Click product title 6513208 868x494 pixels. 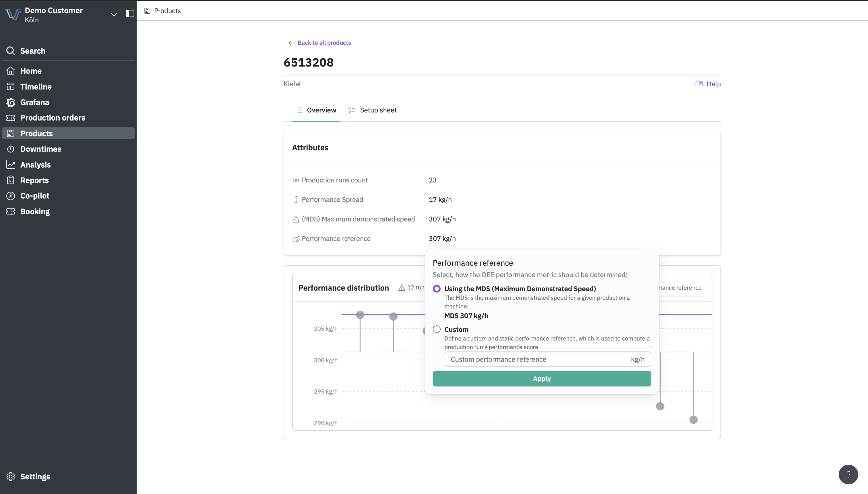pyautogui.click(x=309, y=63)
